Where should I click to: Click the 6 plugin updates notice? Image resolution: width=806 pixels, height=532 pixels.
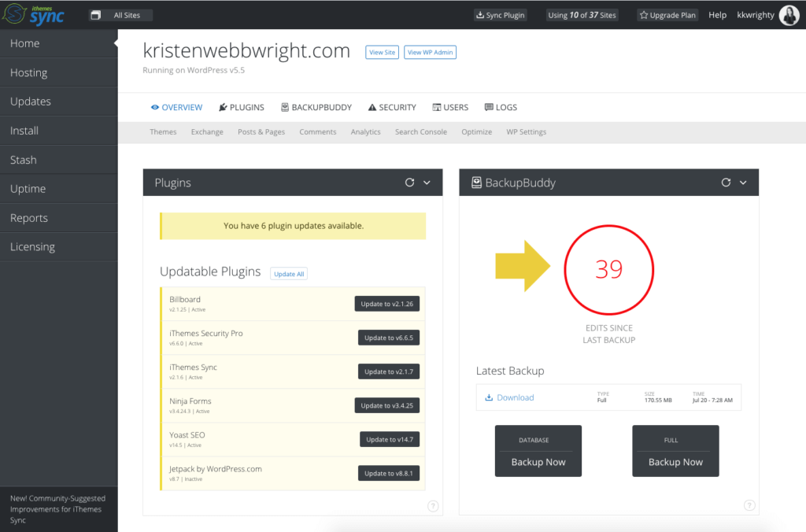tap(293, 226)
